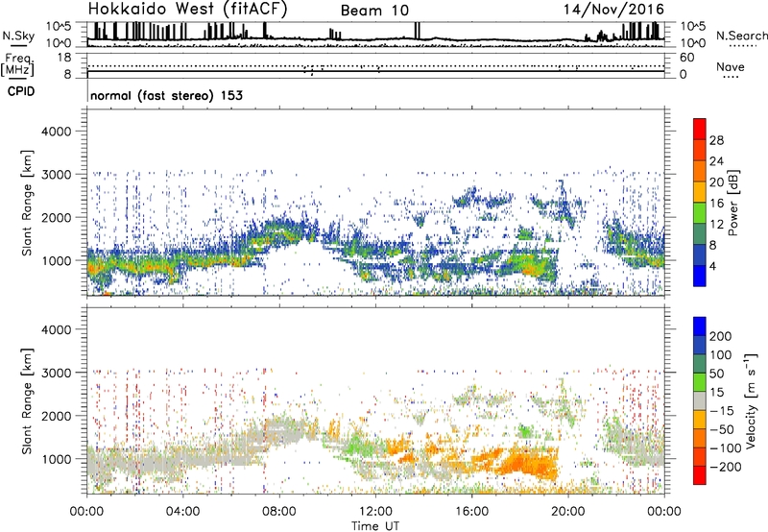
Task: Click the blue bottom power colorbar swatch
Action: [x=700, y=276]
